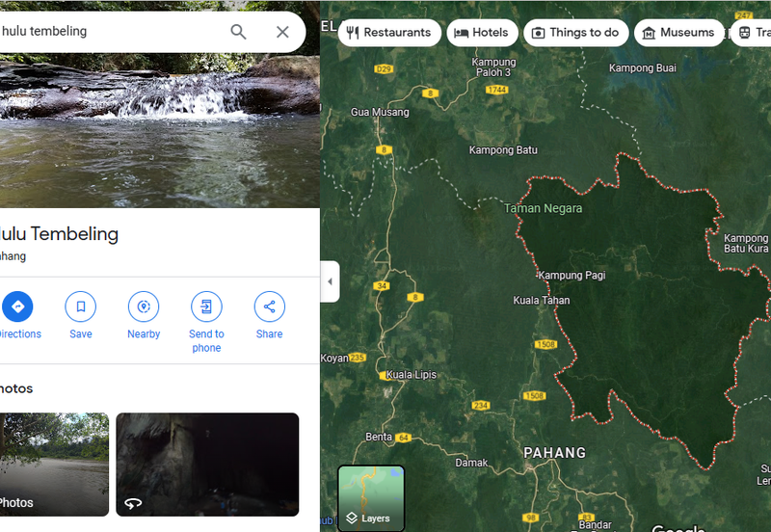Save Hulu Tembeling with bookmark icon
This screenshot has height=532, width=771.
[81, 307]
